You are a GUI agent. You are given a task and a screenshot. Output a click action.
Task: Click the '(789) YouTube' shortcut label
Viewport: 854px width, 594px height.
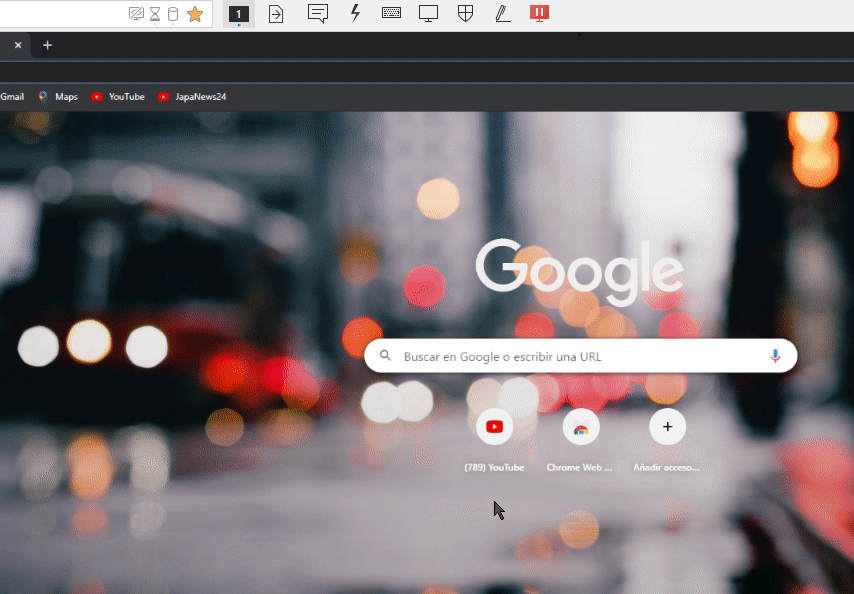click(494, 467)
